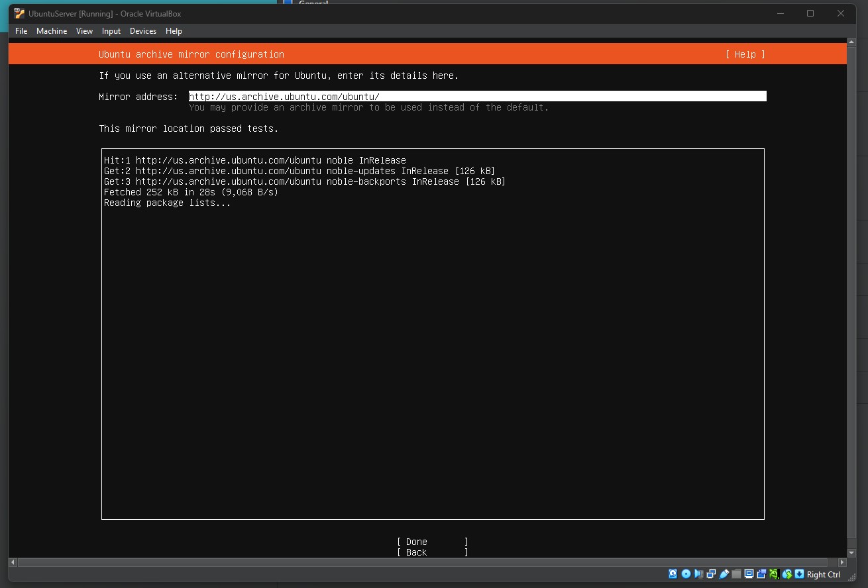This screenshot has height=588, width=868.
Task: Click the recording status icon
Action: tap(761, 574)
